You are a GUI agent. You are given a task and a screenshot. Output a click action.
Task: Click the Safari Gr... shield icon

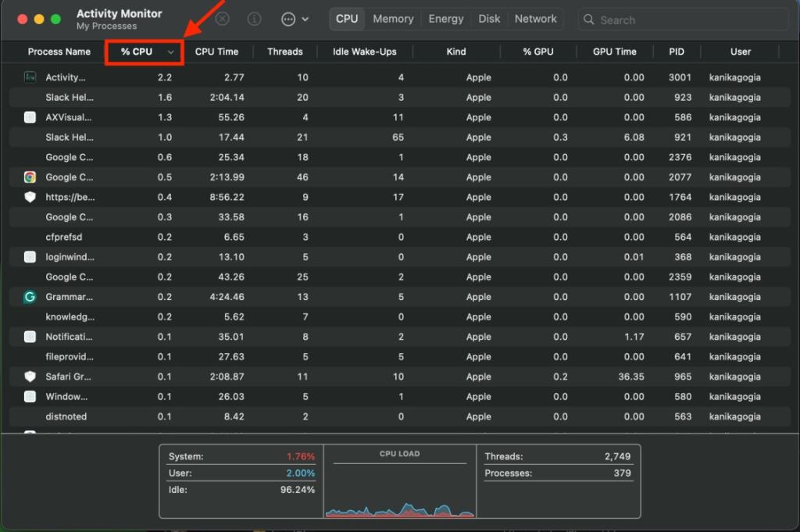pyautogui.click(x=30, y=377)
